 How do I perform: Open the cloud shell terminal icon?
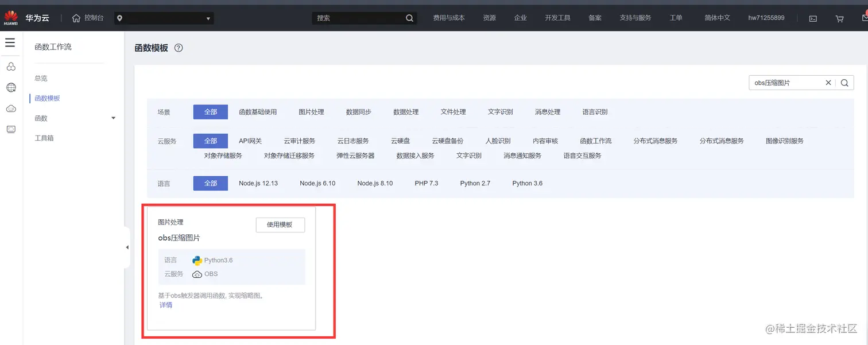pos(813,18)
